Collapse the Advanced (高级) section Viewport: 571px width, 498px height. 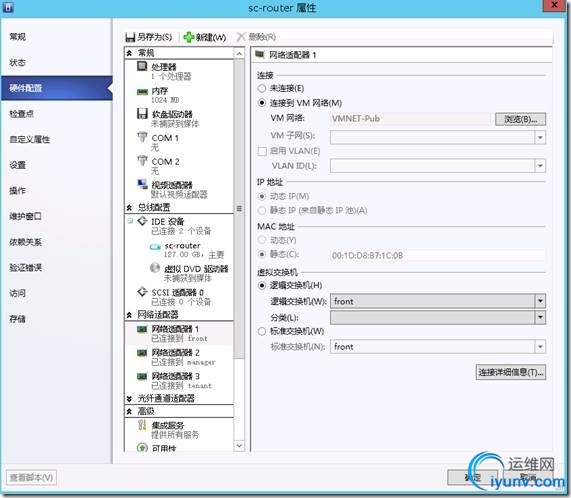coord(129,411)
